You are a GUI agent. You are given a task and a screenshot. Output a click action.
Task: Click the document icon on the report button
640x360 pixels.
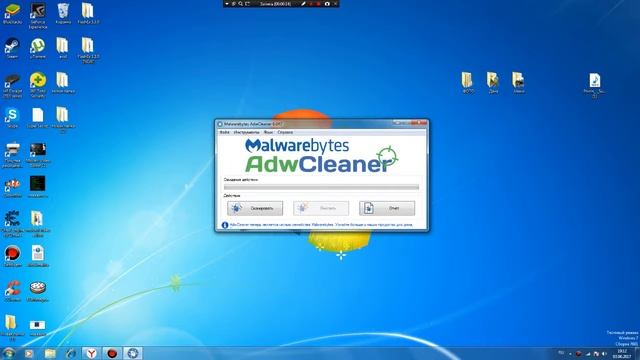coord(369,208)
